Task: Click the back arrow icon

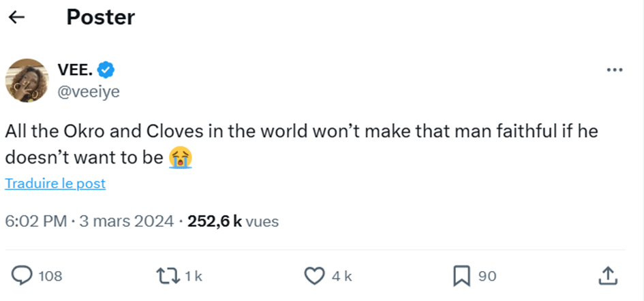Action: pyautogui.click(x=16, y=18)
